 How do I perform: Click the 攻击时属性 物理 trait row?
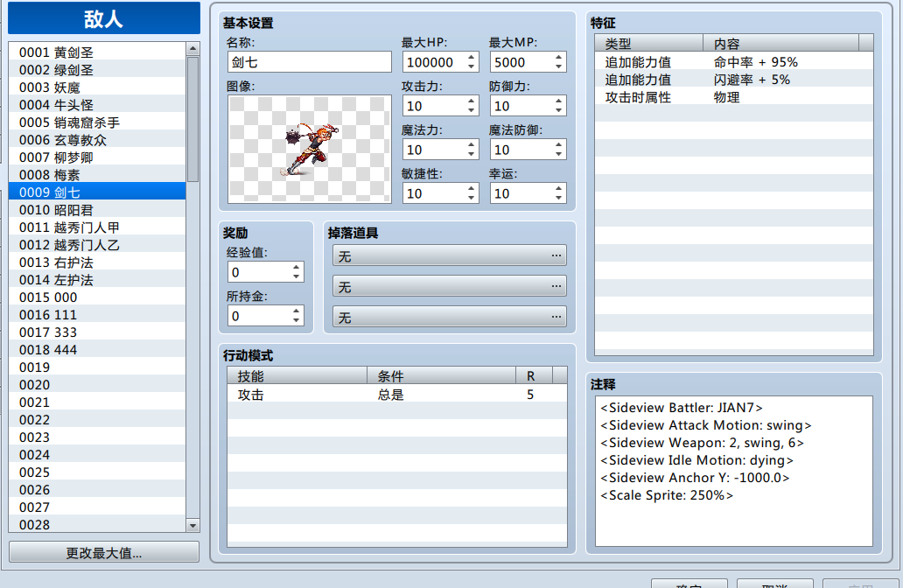(733, 97)
